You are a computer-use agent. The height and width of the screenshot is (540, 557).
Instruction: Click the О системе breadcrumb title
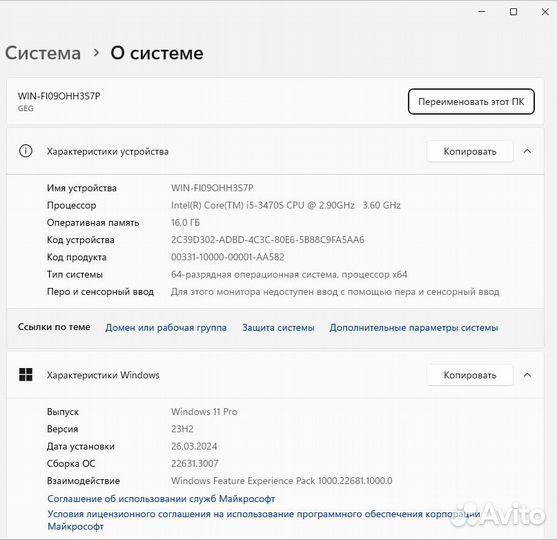pyautogui.click(x=157, y=53)
